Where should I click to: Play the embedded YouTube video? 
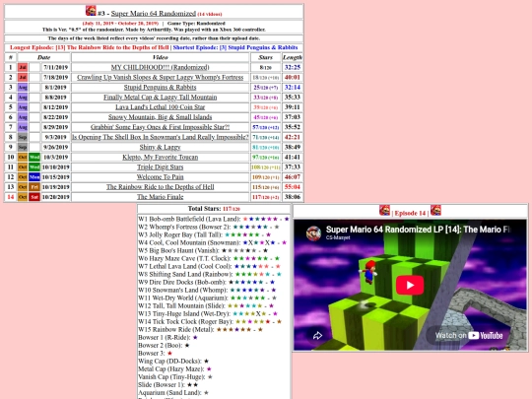click(x=410, y=285)
